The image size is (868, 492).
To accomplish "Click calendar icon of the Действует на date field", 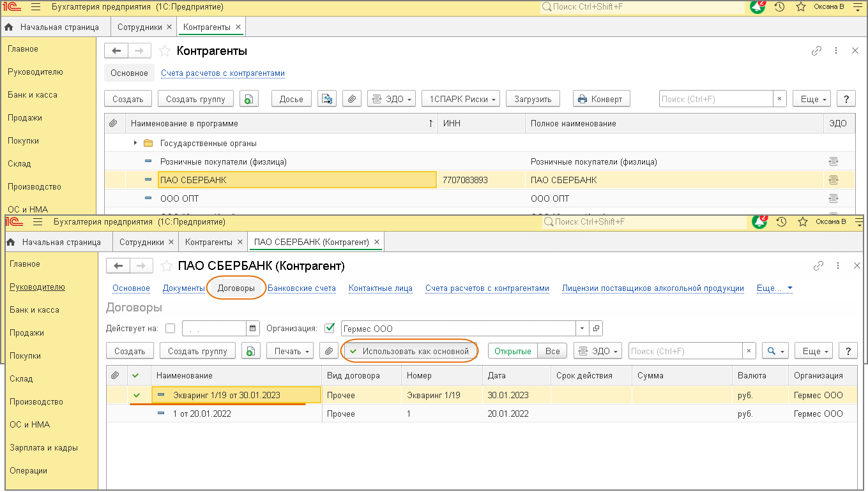I will tap(254, 329).
